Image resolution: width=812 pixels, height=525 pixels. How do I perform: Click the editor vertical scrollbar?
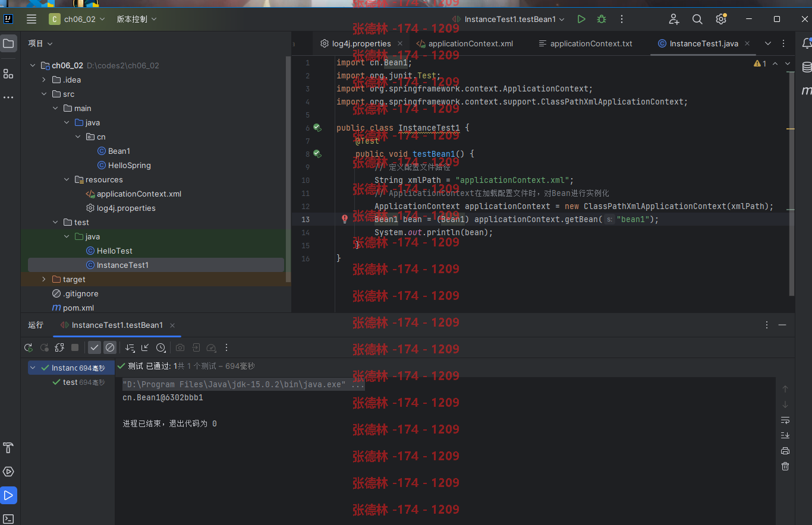click(x=791, y=183)
